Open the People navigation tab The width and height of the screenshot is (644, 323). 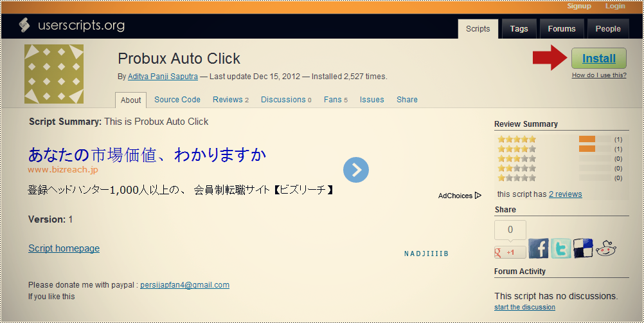click(x=608, y=29)
